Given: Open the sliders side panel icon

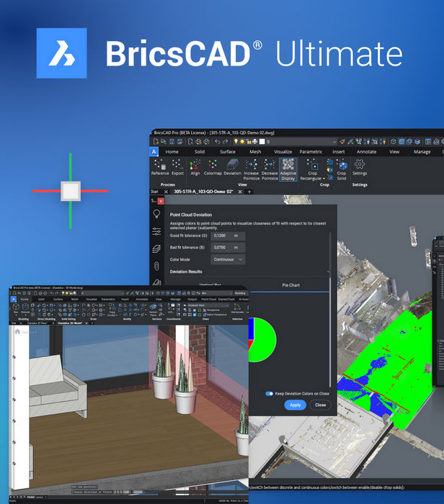Looking at the screenshot, I should (156, 231).
